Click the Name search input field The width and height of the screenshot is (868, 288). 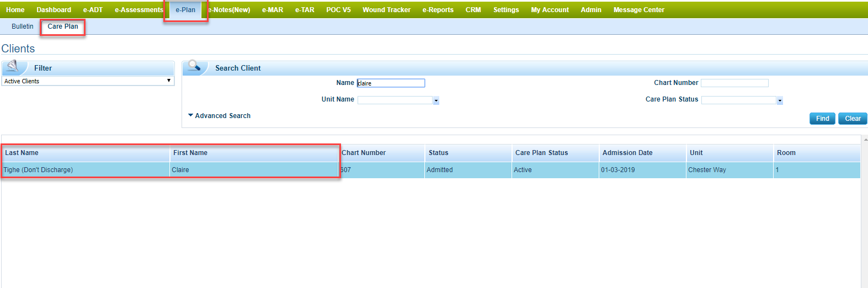pyautogui.click(x=391, y=83)
